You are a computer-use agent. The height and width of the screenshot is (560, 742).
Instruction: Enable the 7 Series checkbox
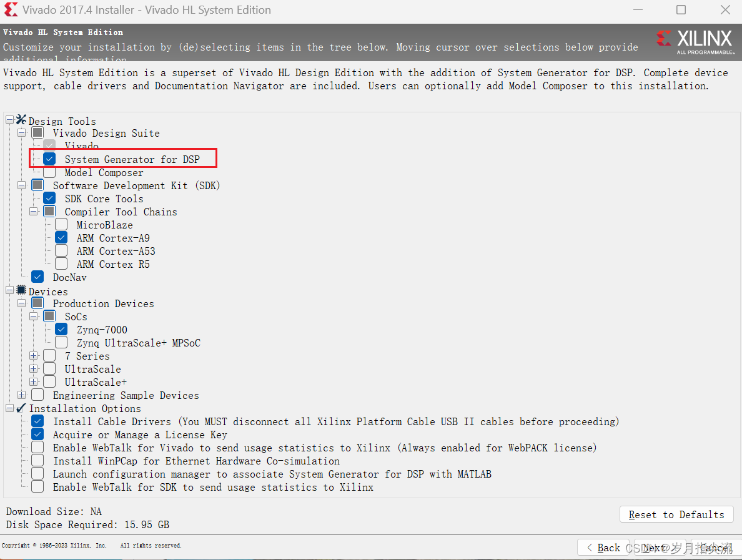click(x=49, y=355)
